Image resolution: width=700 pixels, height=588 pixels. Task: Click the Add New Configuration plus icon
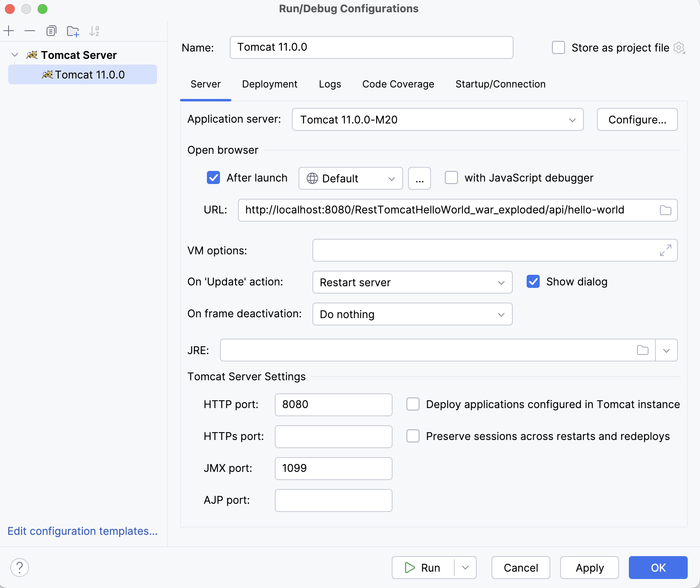(9, 31)
